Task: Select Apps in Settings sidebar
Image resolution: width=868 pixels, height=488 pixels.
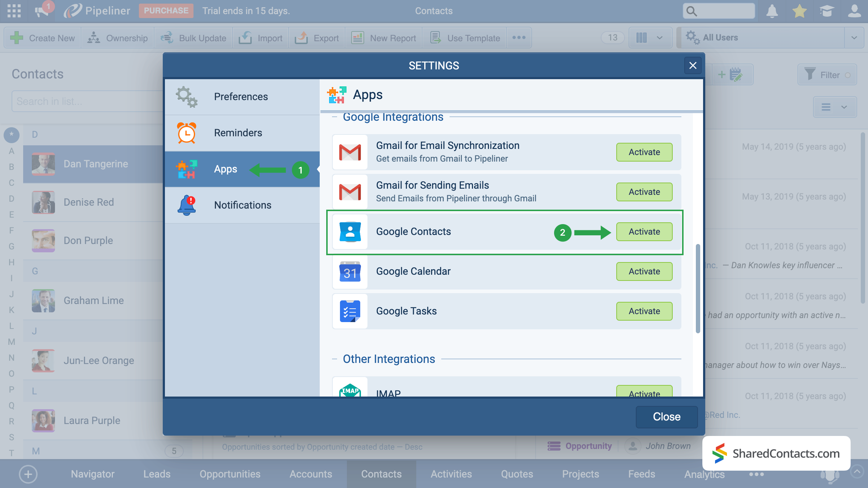Action: point(242,169)
